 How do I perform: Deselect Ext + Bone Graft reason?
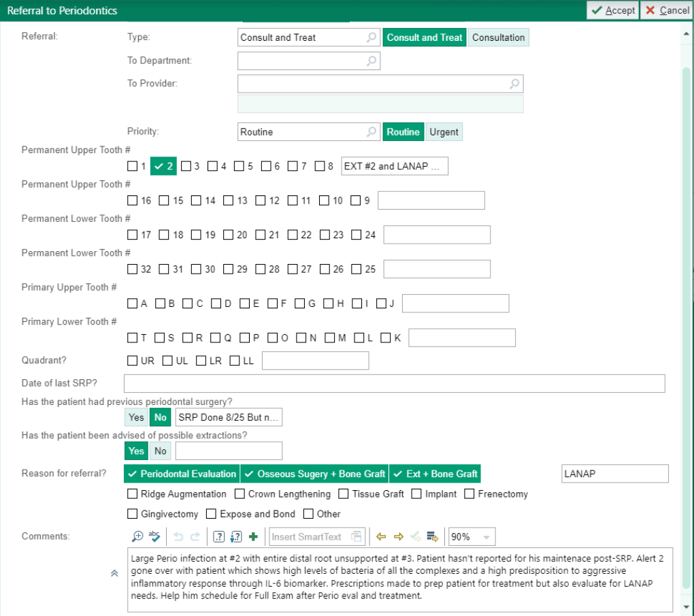click(x=435, y=474)
